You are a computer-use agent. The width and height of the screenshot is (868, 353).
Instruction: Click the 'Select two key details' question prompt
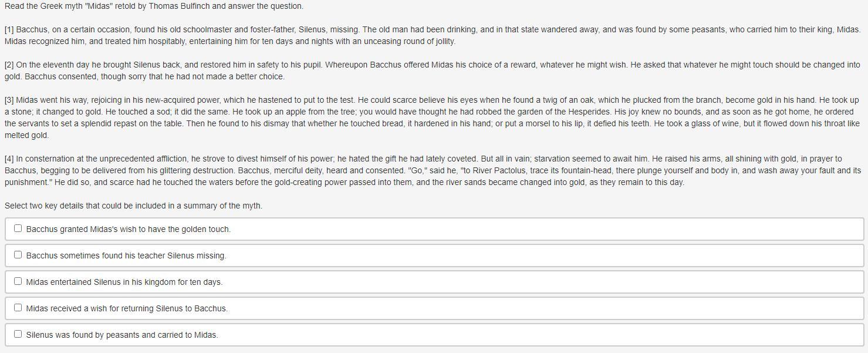tap(133, 206)
